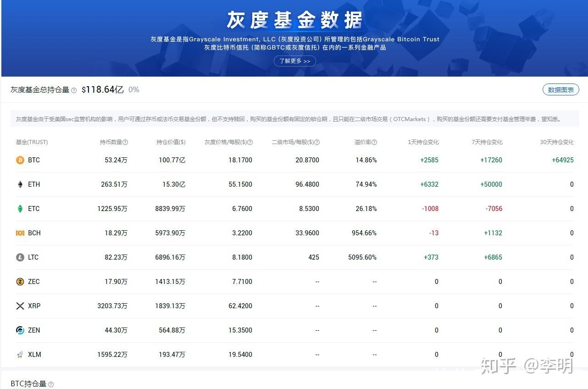This screenshot has width=588, height=389.
Task: Click ETC premium rate 26.18%
Action: point(366,209)
